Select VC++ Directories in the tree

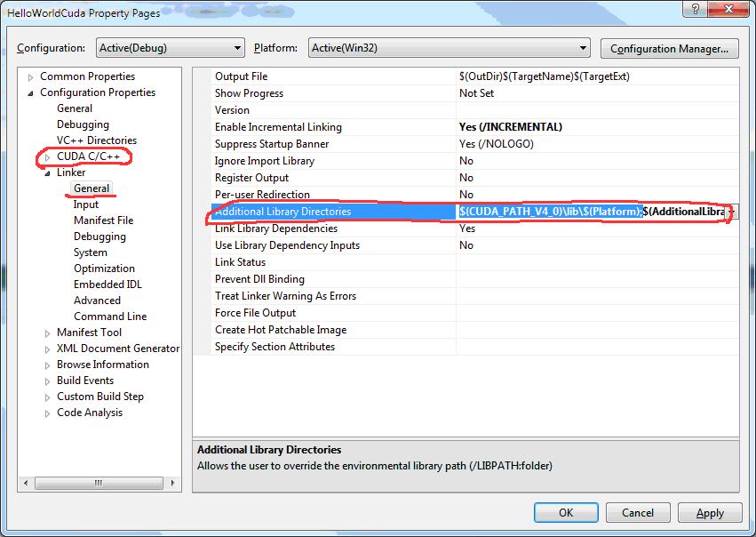pyautogui.click(x=97, y=140)
